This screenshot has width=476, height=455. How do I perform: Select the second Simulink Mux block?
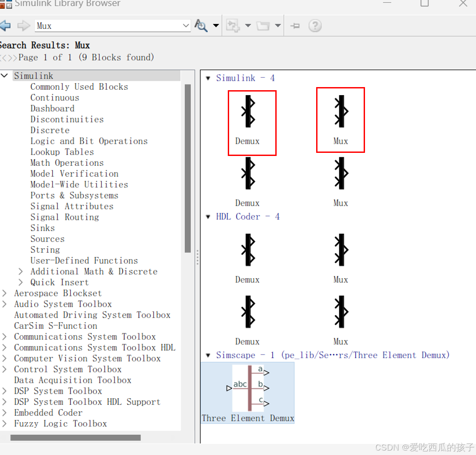point(341,182)
